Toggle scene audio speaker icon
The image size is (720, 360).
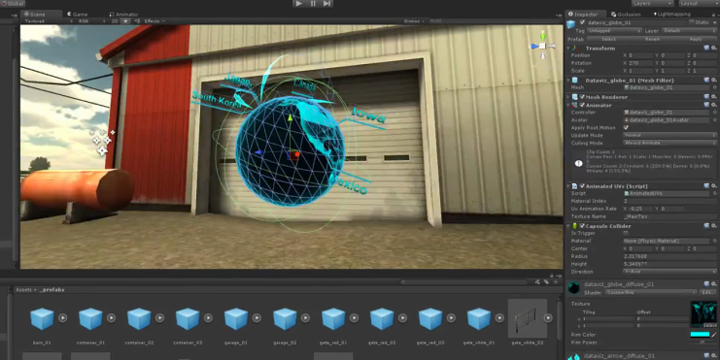pos(137,21)
